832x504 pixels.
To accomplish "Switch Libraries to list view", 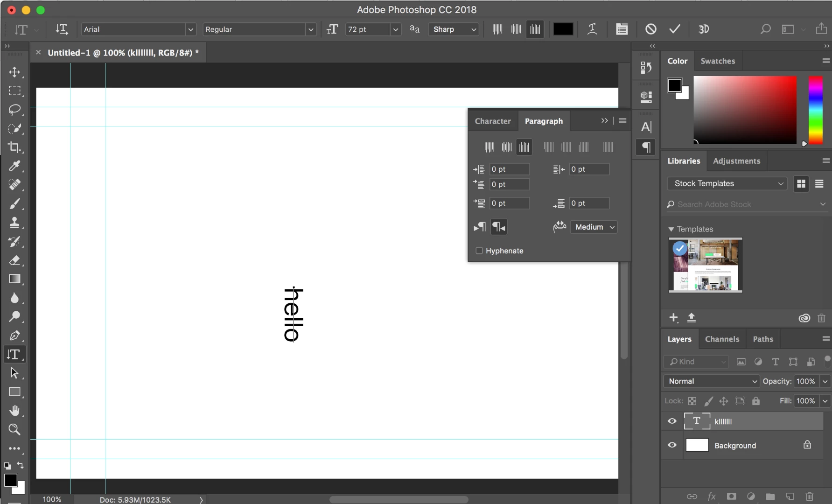I will [819, 183].
